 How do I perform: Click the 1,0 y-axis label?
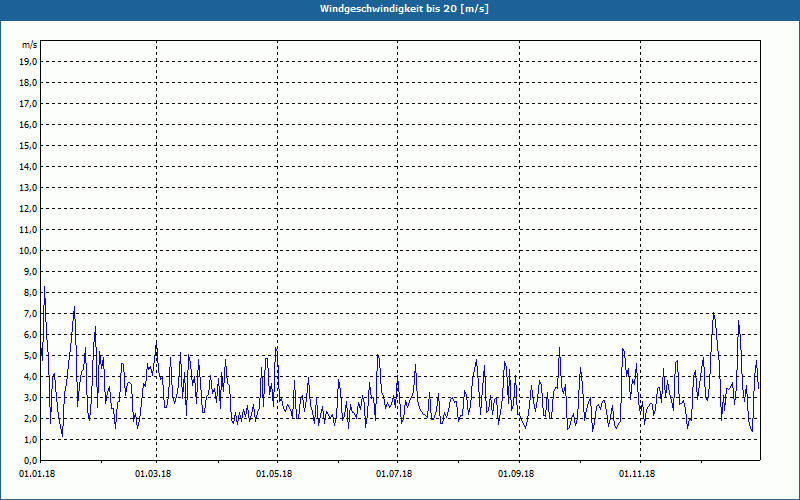[30, 439]
